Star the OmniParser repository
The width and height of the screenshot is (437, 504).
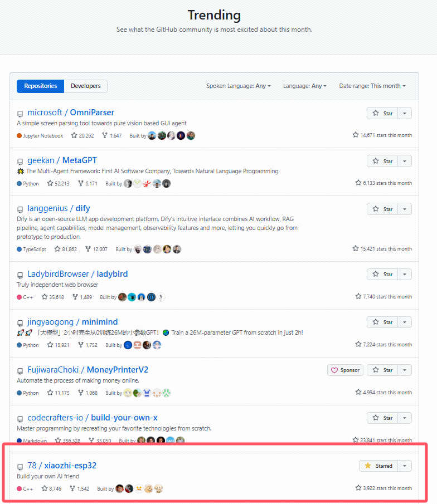(x=382, y=113)
